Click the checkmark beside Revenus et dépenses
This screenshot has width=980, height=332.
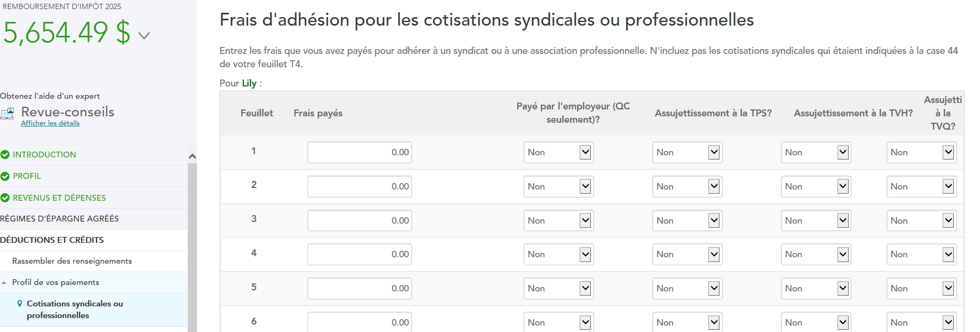(x=5, y=198)
